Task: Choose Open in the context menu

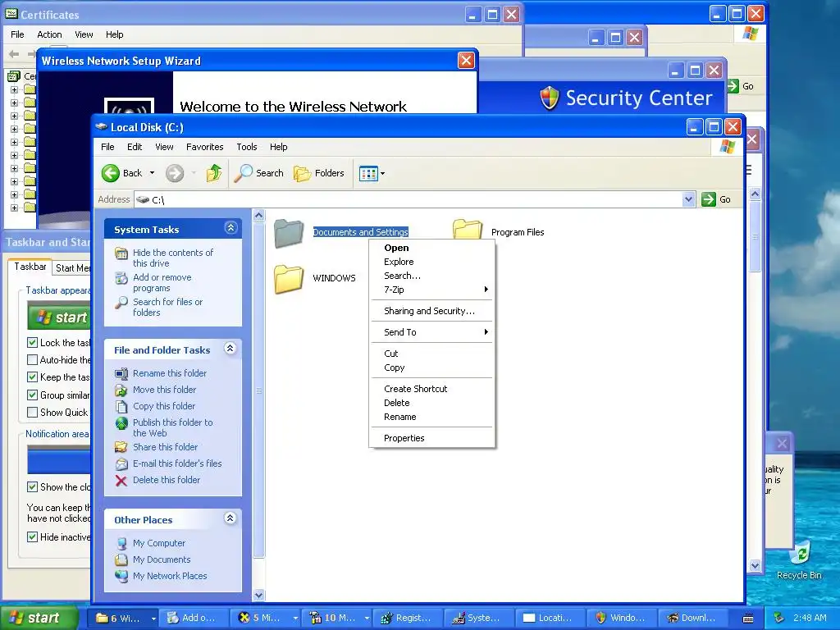Action: coord(396,248)
